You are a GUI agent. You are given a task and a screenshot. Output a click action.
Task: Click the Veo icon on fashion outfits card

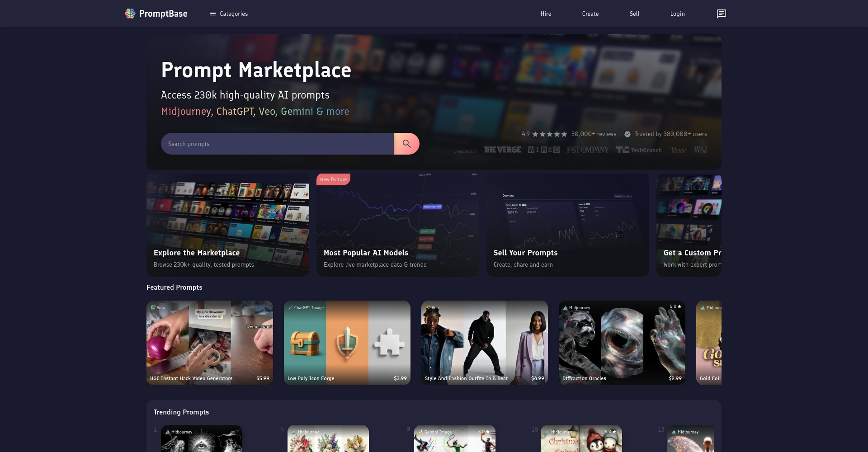coord(428,308)
